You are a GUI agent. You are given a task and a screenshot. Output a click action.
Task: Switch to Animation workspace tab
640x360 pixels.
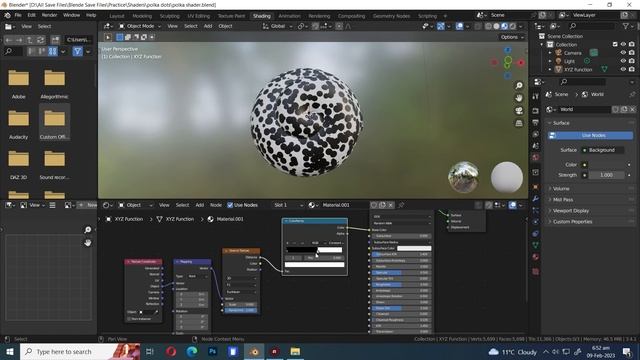point(289,16)
